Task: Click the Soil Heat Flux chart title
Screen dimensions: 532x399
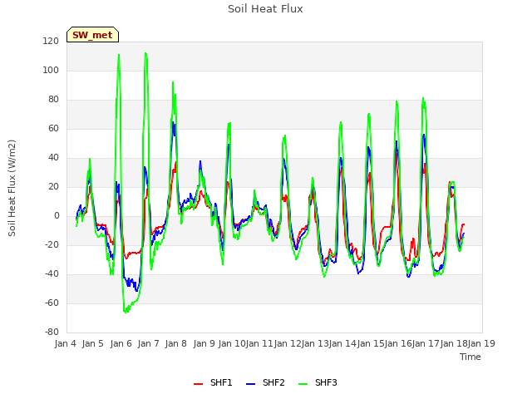Action: (x=265, y=9)
